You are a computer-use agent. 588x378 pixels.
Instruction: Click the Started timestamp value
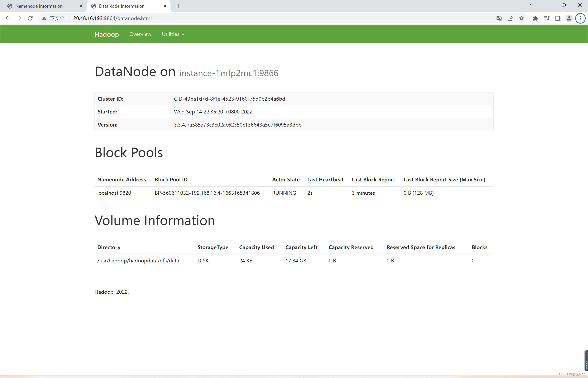point(213,112)
